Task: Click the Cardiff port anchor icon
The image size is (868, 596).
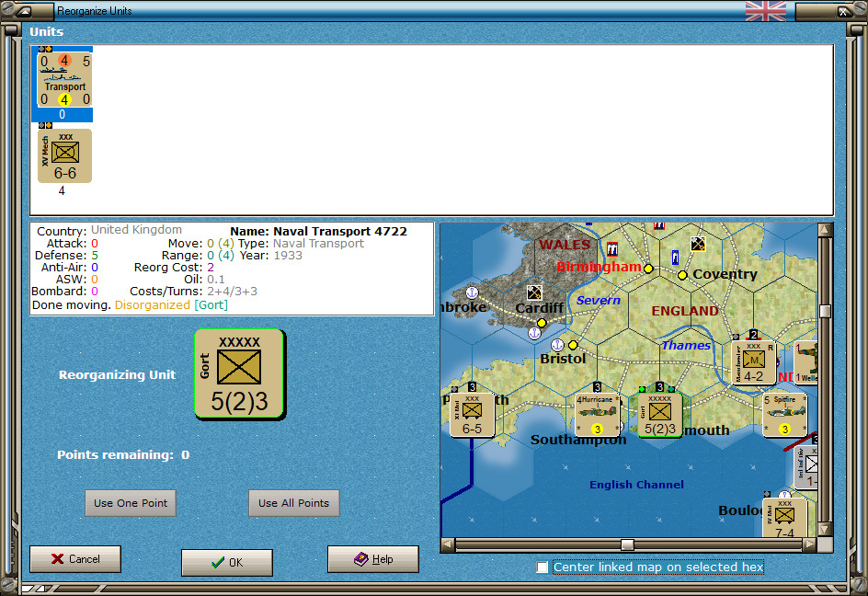Action: (534, 333)
